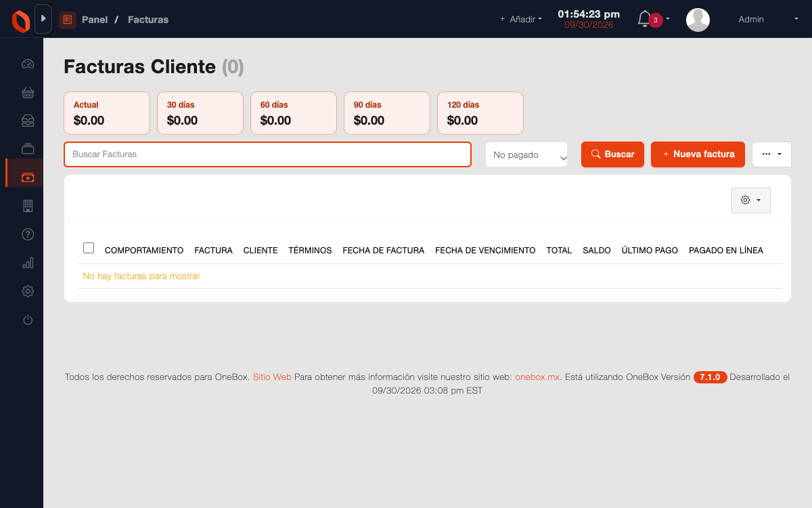Click the 7.1.0 version badge
The height and width of the screenshot is (508, 812).
click(x=710, y=377)
